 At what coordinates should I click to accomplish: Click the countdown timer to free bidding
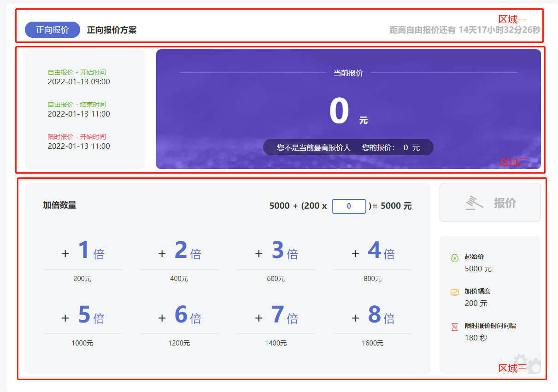[464, 30]
